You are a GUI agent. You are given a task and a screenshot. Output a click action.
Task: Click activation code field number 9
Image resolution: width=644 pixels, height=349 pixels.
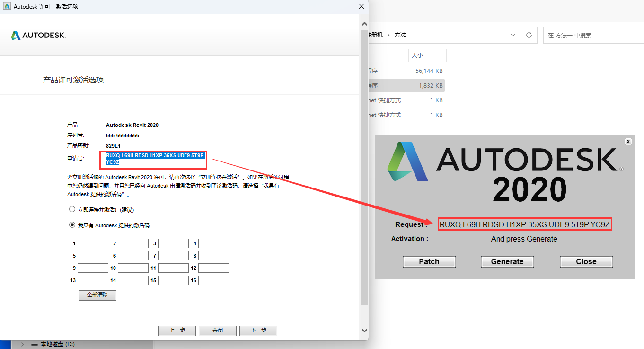(x=93, y=268)
